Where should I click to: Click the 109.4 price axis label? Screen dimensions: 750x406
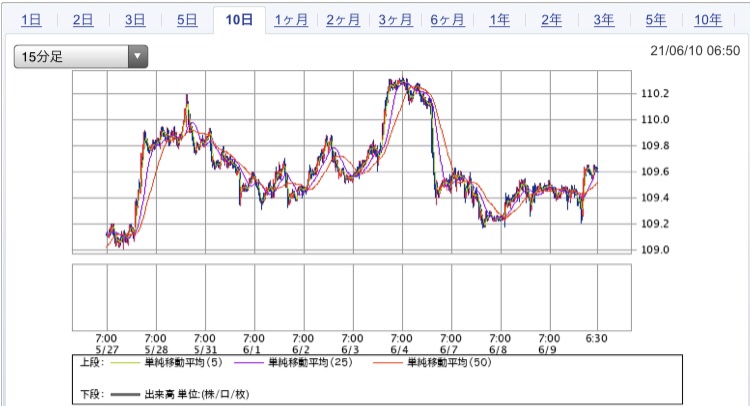[655, 198]
